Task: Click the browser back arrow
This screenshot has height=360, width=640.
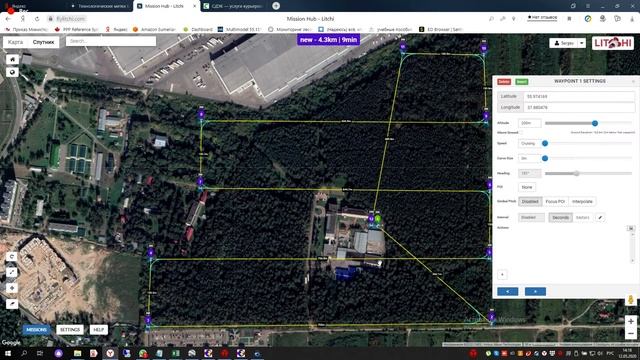Action: click(x=8, y=19)
